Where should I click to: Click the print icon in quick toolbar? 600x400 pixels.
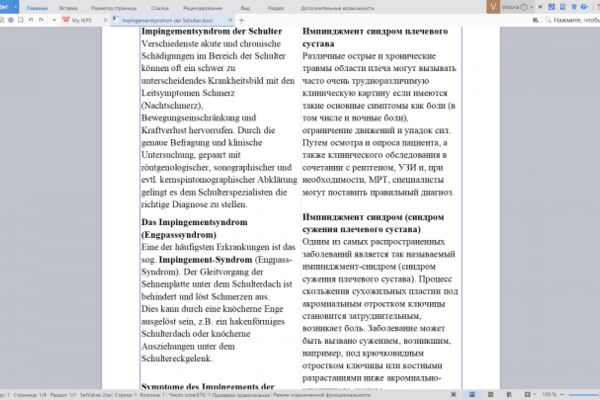coord(11,20)
